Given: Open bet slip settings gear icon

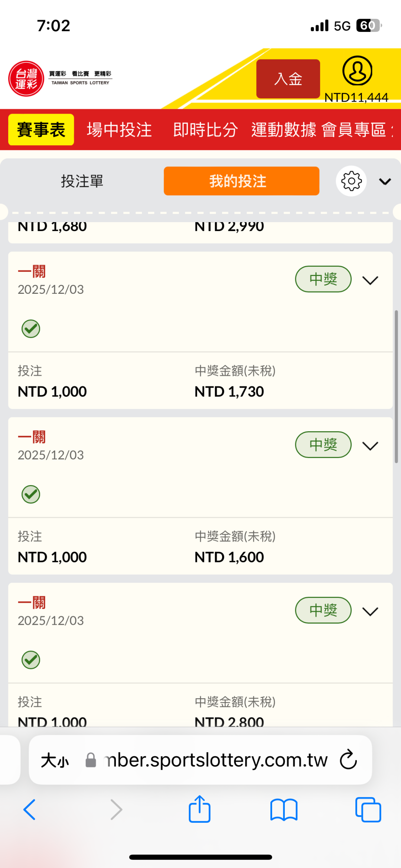Looking at the screenshot, I should (x=351, y=181).
